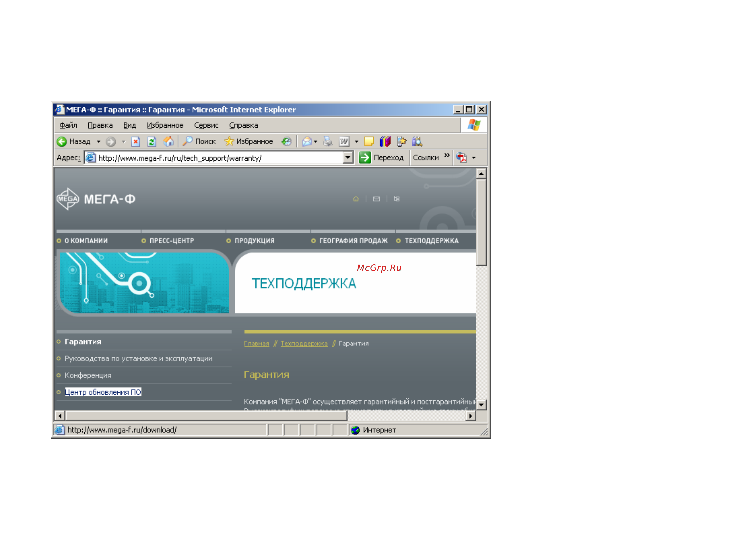This screenshot has width=756, height=535.
Task: Open Центр обновления ПО link
Action: pos(103,392)
